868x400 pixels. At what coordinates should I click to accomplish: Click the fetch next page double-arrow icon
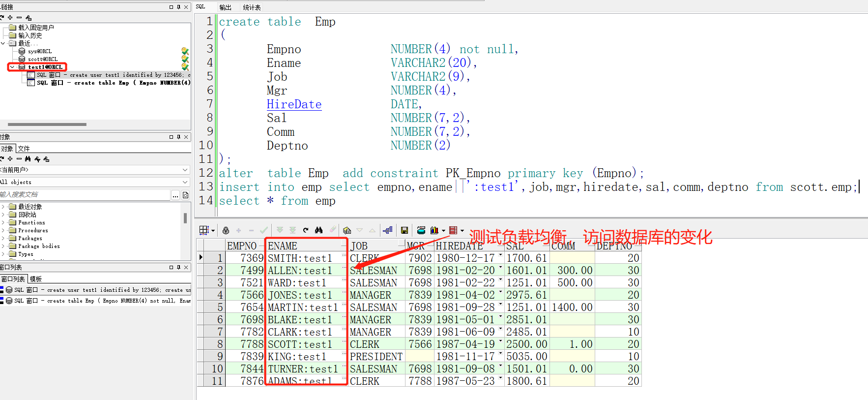click(280, 230)
